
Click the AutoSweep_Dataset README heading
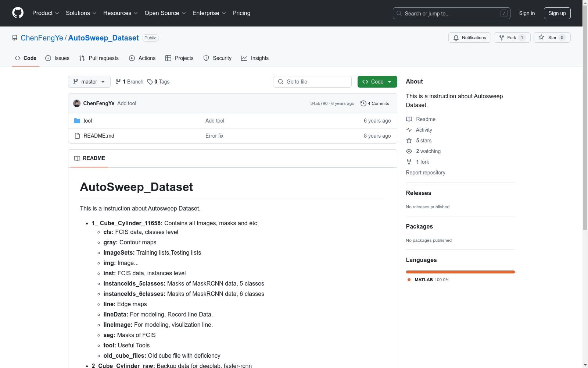(x=136, y=187)
